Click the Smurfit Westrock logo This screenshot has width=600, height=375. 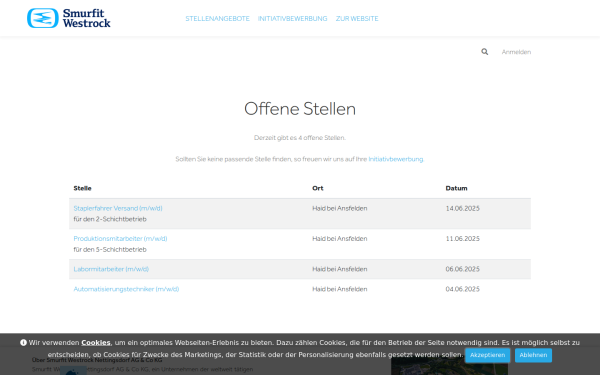click(x=69, y=18)
